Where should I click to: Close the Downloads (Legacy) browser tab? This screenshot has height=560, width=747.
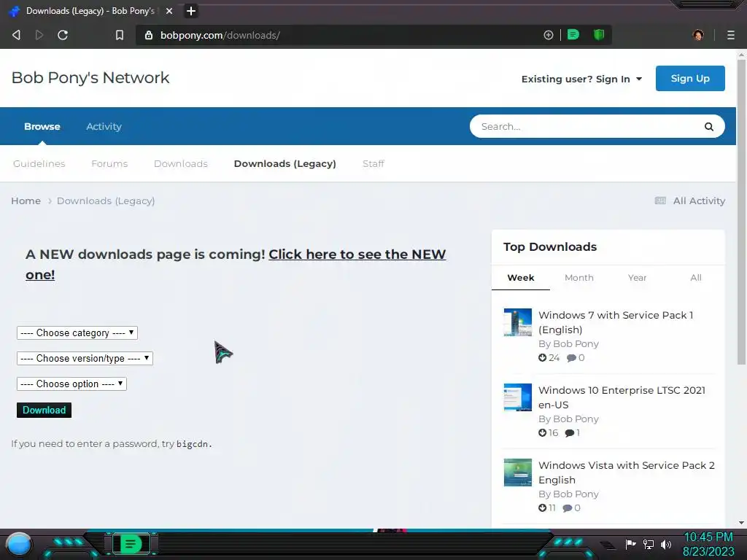(169, 10)
